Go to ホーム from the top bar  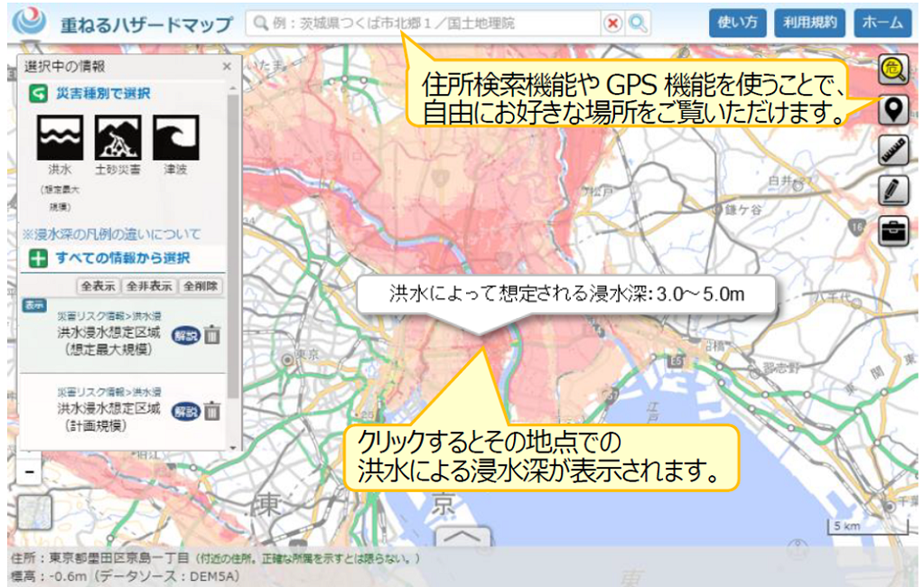(881, 21)
